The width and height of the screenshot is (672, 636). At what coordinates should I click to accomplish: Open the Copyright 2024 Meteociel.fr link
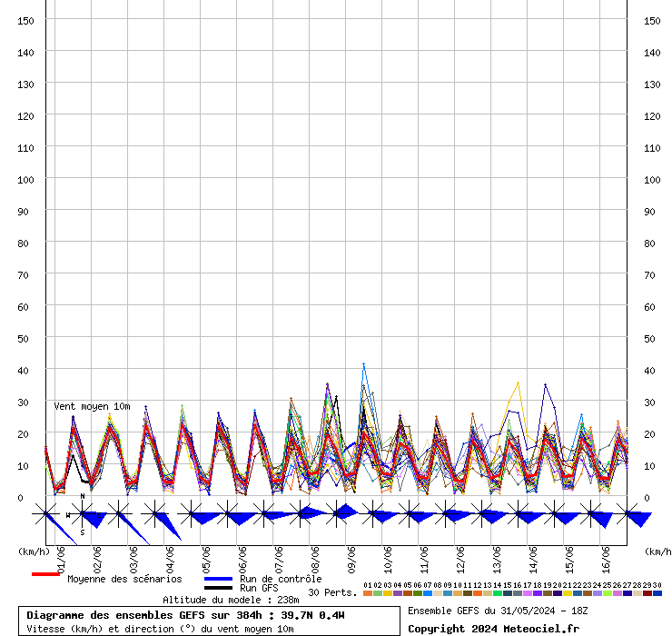[493, 628]
